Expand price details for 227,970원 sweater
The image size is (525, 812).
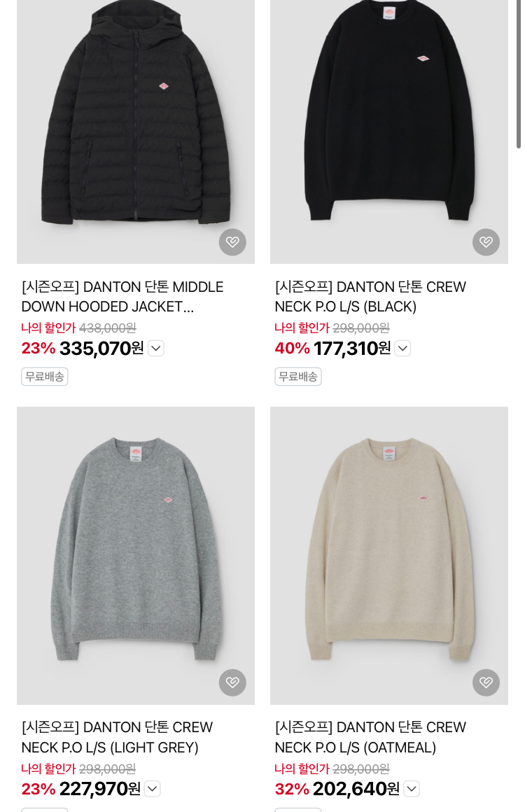click(152, 789)
